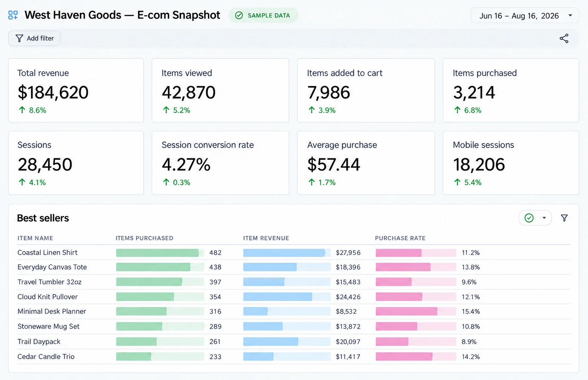This screenshot has width=588, height=380.
Task: Click the $8,532 revenue value
Action: click(x=346, y=311)
